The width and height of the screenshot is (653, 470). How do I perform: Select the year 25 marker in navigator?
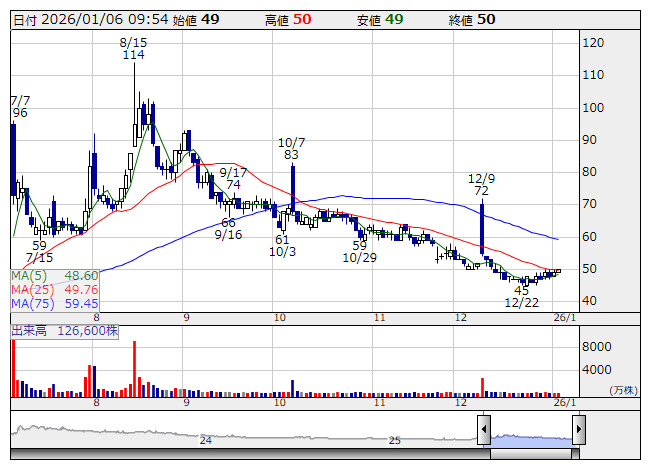[395, 440]
